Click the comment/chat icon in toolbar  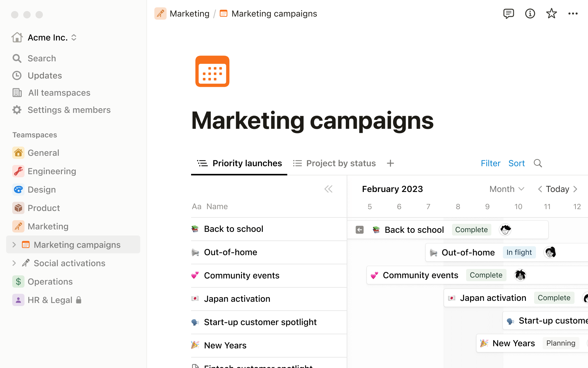coord(508,13)
